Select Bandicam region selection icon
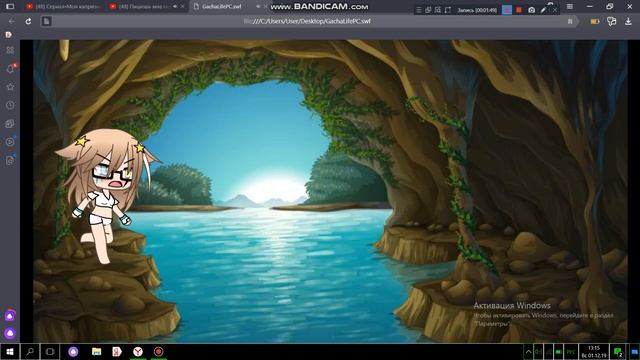This screenshot has height=360, width=640. (438, 10)
